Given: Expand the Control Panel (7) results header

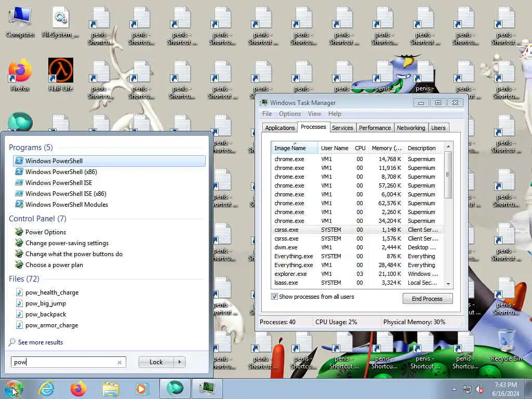Looking at the screenshot, I should tap(37, 219).
